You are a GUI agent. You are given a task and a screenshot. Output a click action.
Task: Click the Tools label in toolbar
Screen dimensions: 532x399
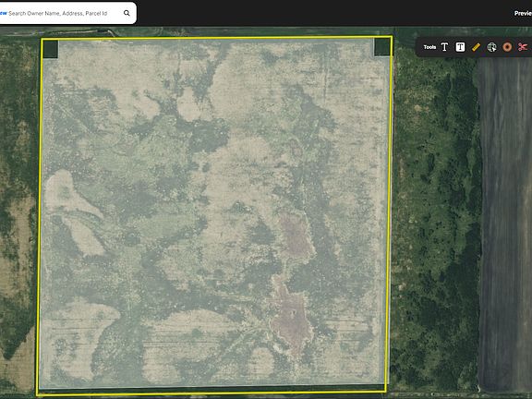coord(429,47)
